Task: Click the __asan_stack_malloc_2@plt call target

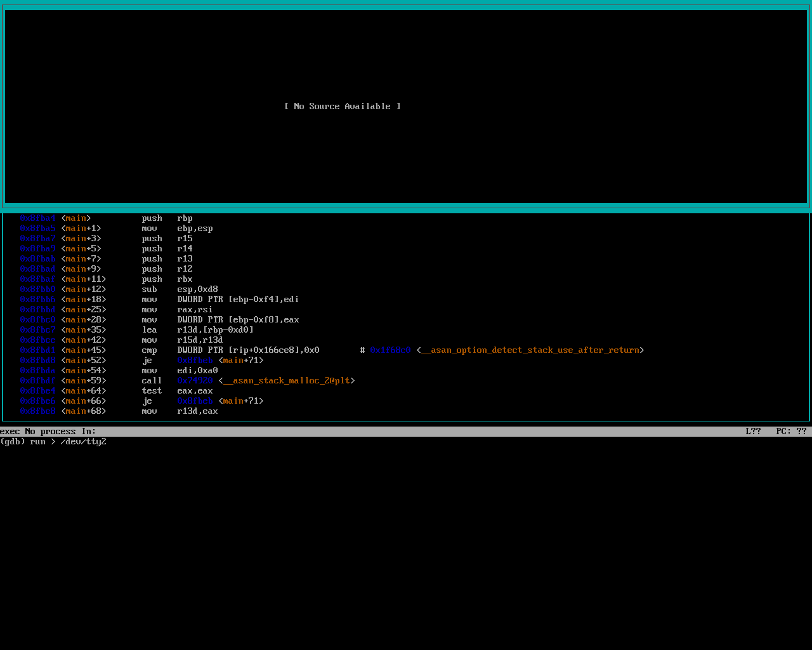Action: coord(286,381)
